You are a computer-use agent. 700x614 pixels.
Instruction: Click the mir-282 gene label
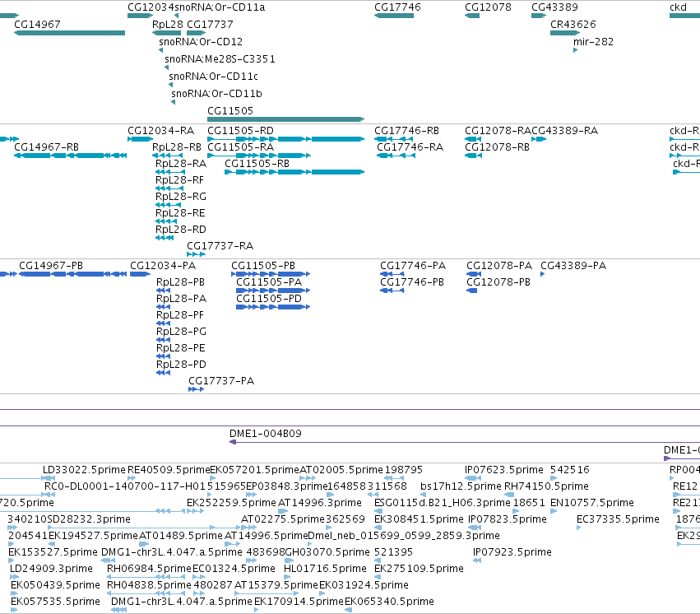tap(593, 41)
